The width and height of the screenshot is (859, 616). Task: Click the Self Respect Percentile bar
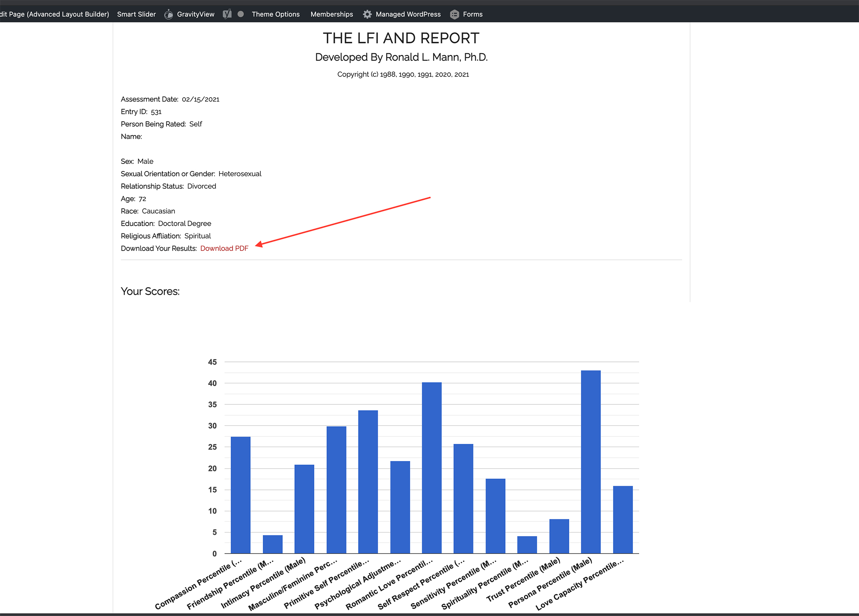coord(463,499)
